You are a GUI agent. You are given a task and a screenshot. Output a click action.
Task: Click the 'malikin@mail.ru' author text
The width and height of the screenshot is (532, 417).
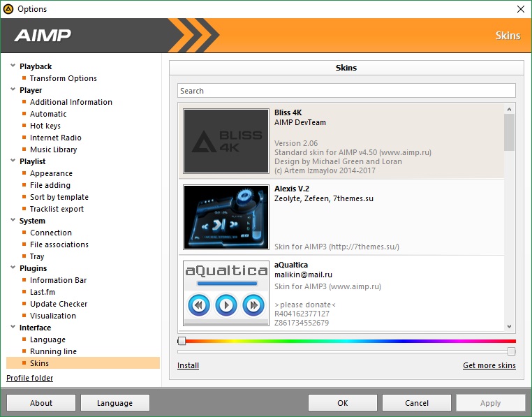tap(303, 275)
